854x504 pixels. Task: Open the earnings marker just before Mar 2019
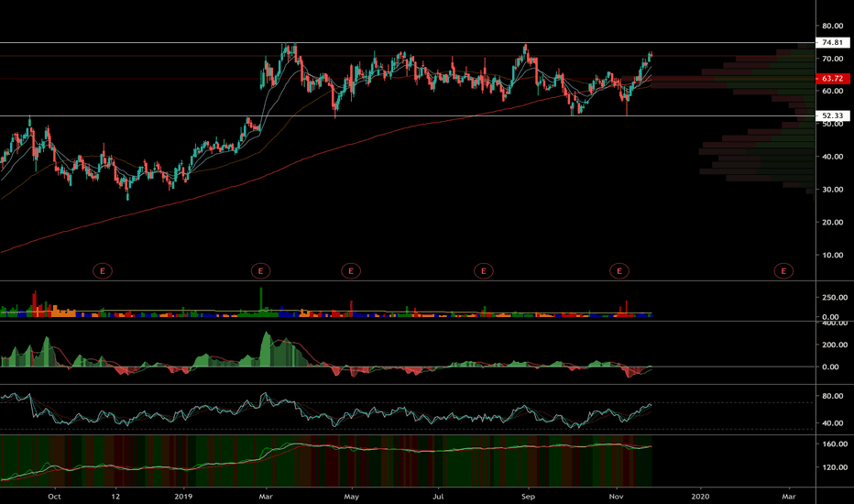(x=260, y=271)
